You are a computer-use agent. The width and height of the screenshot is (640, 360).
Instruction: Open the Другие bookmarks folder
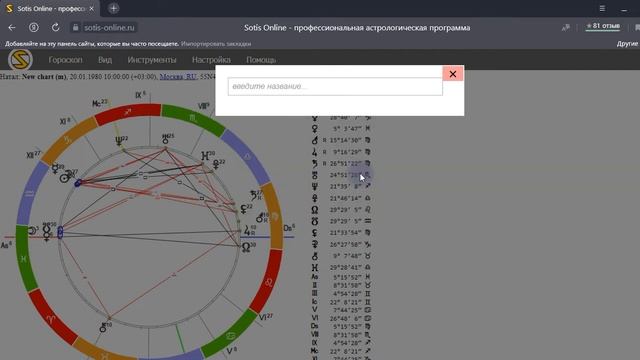(x=628, y=44)
